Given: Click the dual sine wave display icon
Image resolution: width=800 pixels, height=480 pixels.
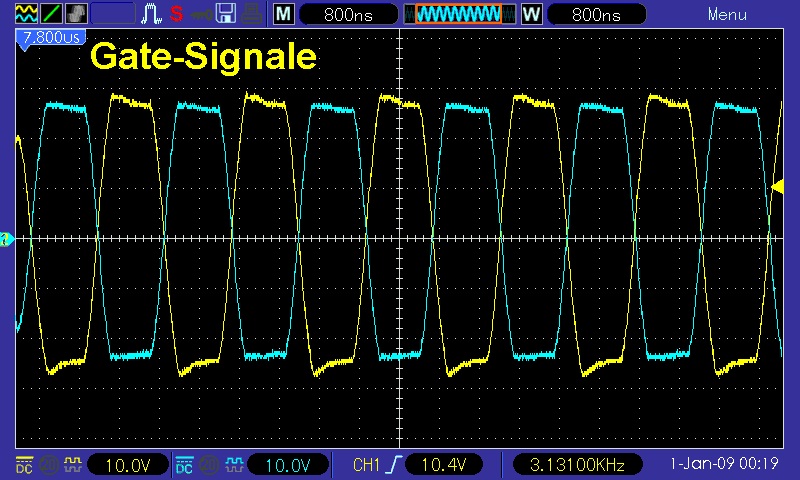Looking at the screenshot, I should coord(26,13).
